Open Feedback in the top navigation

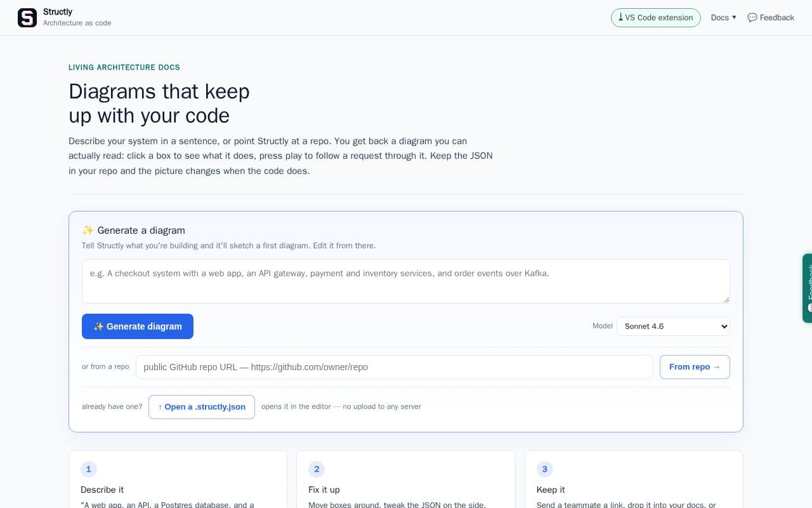click(x=771, y=18)
